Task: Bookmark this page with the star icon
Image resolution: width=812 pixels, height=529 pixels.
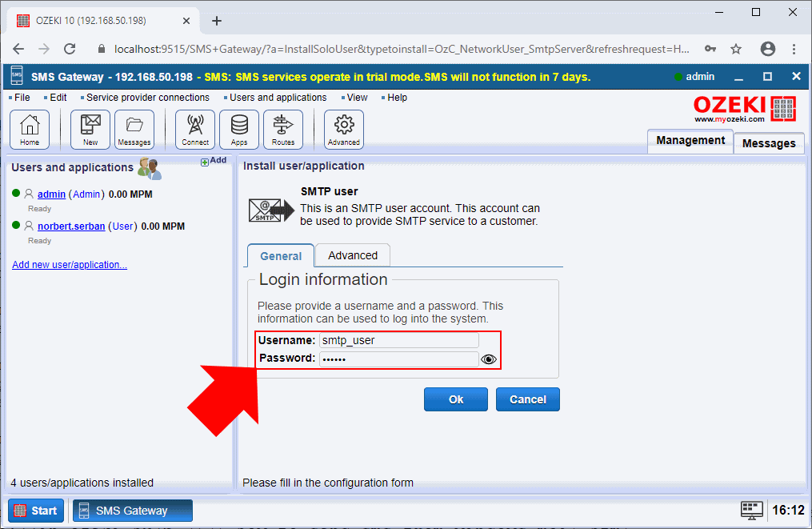Action: (x=736, y=50)
